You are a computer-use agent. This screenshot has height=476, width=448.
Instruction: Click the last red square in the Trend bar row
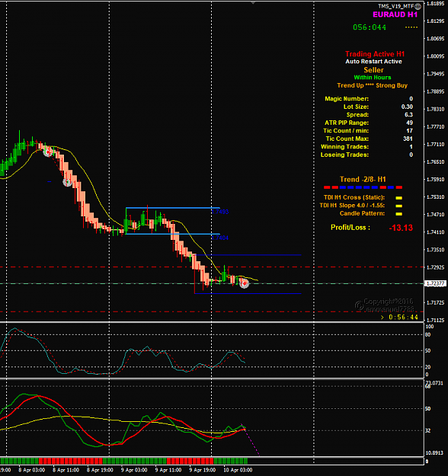pyautogui.click(x=399, y=187)
